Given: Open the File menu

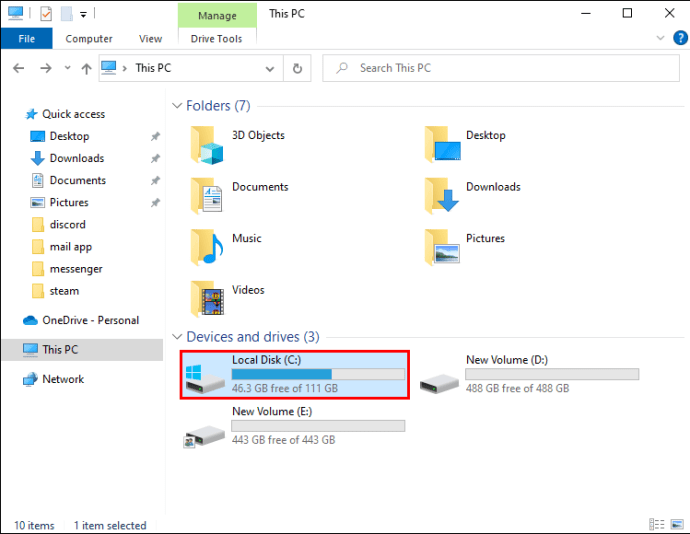Looking at the screenshot, I should [x=27, y=38].
